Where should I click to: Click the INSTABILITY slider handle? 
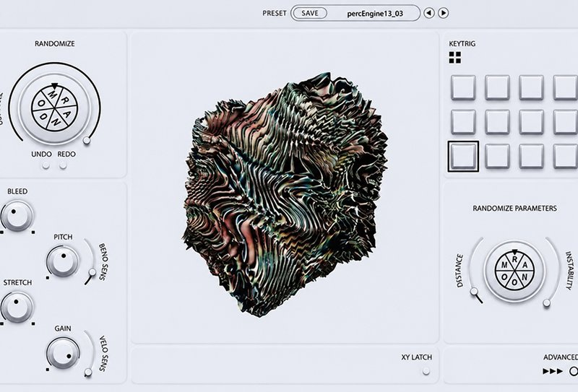[x=547, y=302]
